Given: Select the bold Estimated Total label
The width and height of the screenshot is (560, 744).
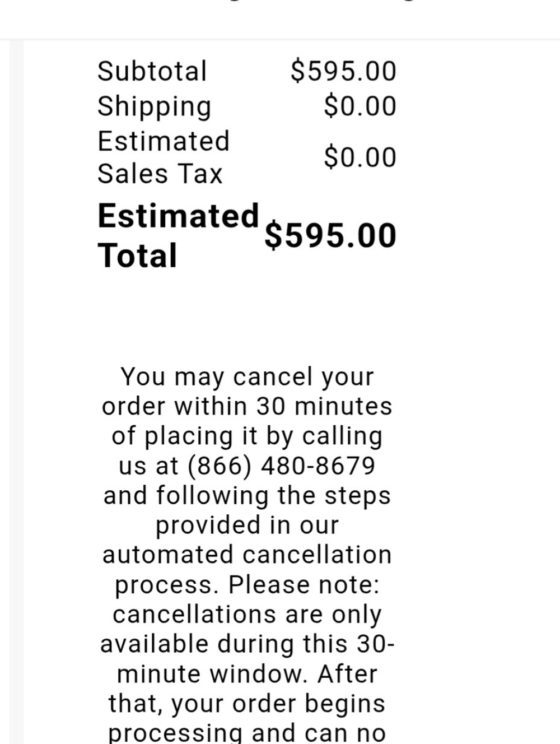Looking at the screenshot, I should (x=178, y=235).
